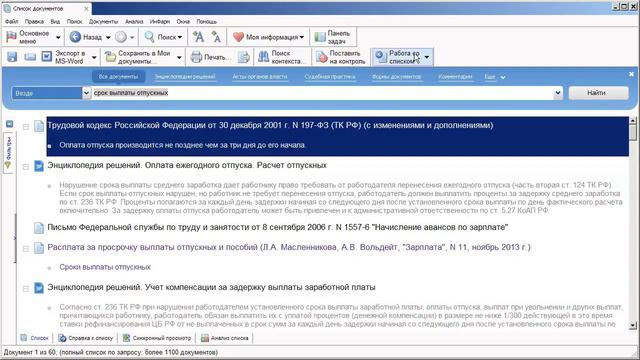Switch to Справка к списку bottom tab
Viewport: 640px width, 360px height.
86,338
